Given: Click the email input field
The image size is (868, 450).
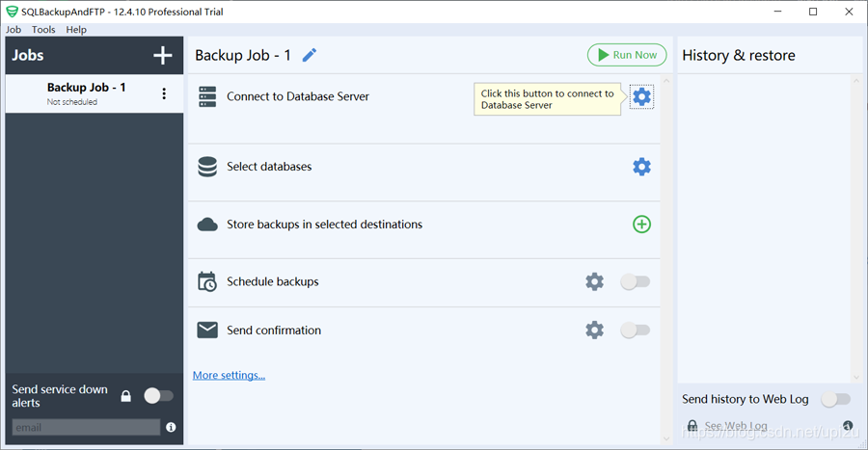Looking at the screenshot, I should coord(86,427).
